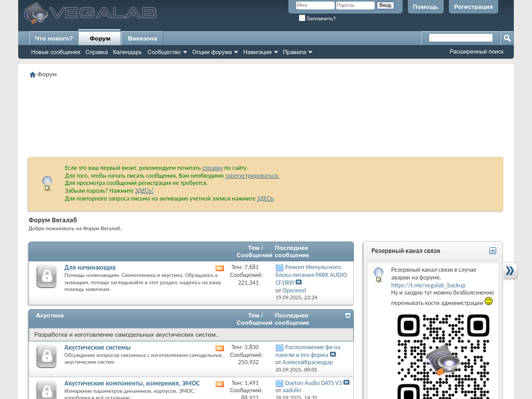Screen dimensions: 532x399
Task: Go to last post of Расположение фи на панели
Action: click(x=333, y=355)
